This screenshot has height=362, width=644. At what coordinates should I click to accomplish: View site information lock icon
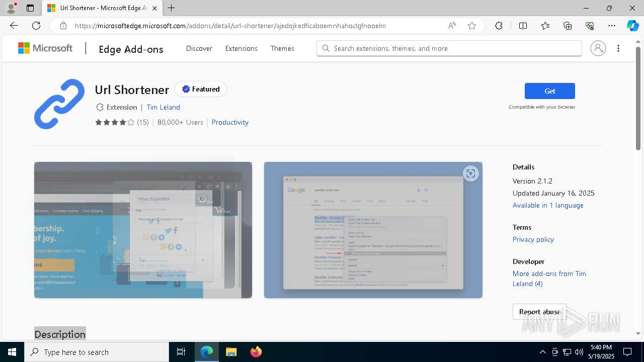(x=63, y=26)
